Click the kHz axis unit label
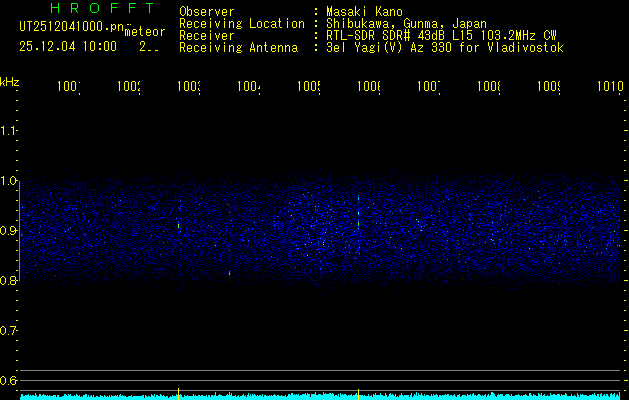This screenshot has width=629, height=400. (9, 80)
